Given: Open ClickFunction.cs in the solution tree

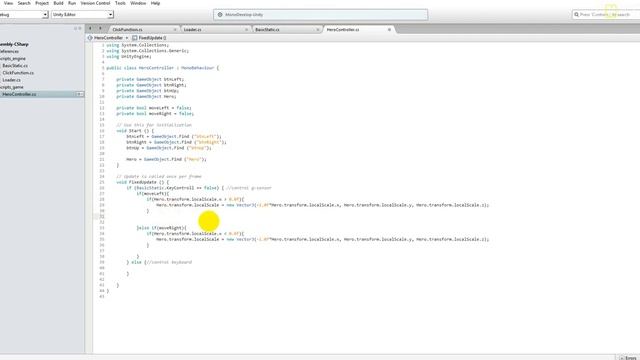Looking at the screenshot, I should [x=18, y=73].
